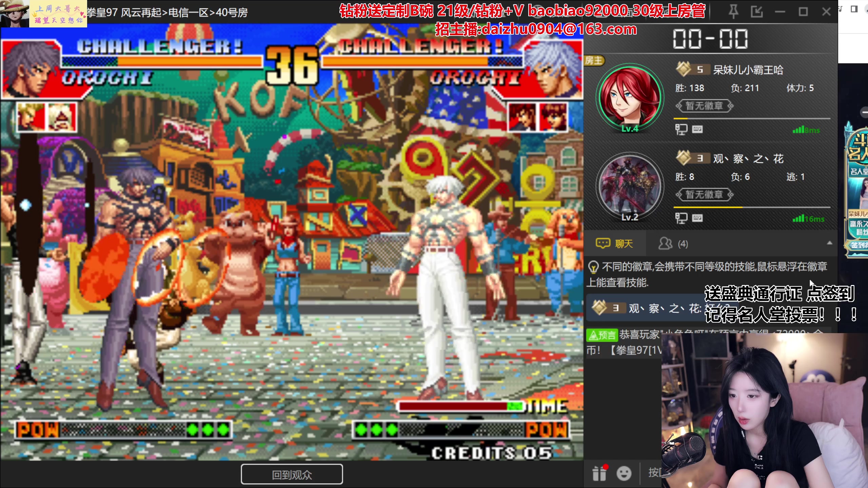The image size is (868, 488).
Task: Click the green 预言 tag in chat
Action: tap(602, 335)
